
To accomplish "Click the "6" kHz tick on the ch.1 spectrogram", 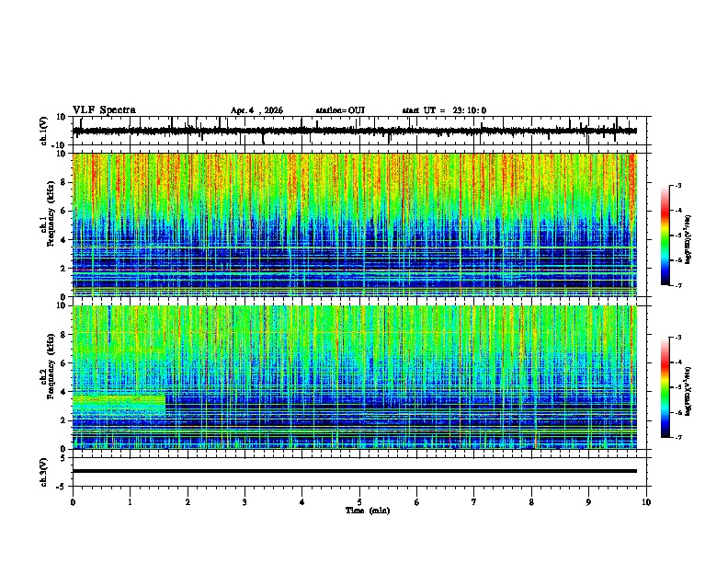I will (63, 212).
